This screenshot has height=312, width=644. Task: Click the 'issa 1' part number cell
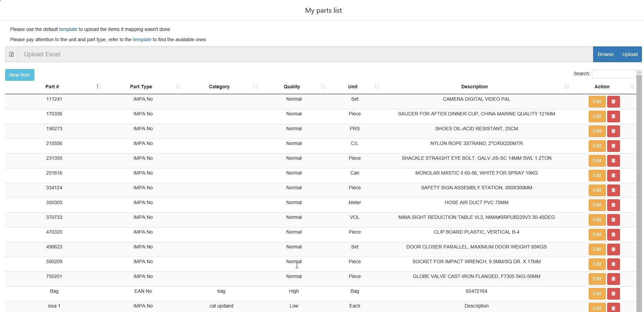[54, 306]
